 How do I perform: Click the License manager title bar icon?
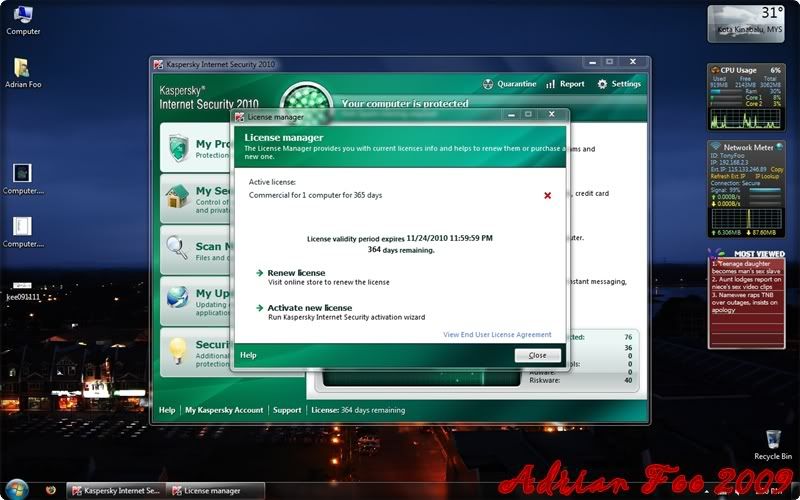240,117
